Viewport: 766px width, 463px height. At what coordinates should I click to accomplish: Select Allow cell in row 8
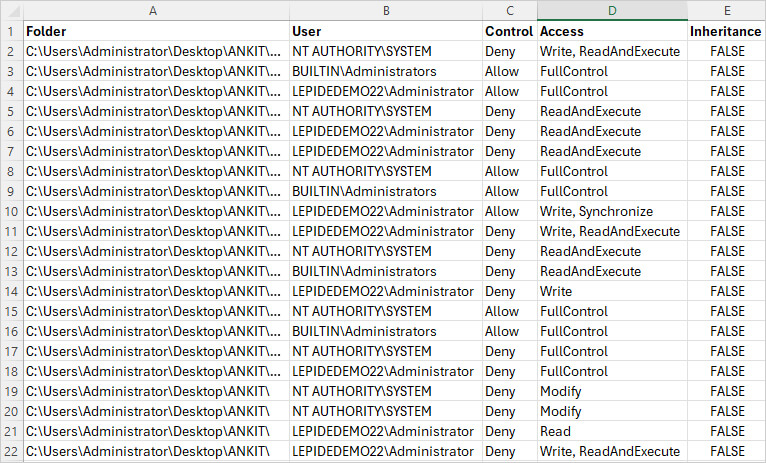click(510, 171)
